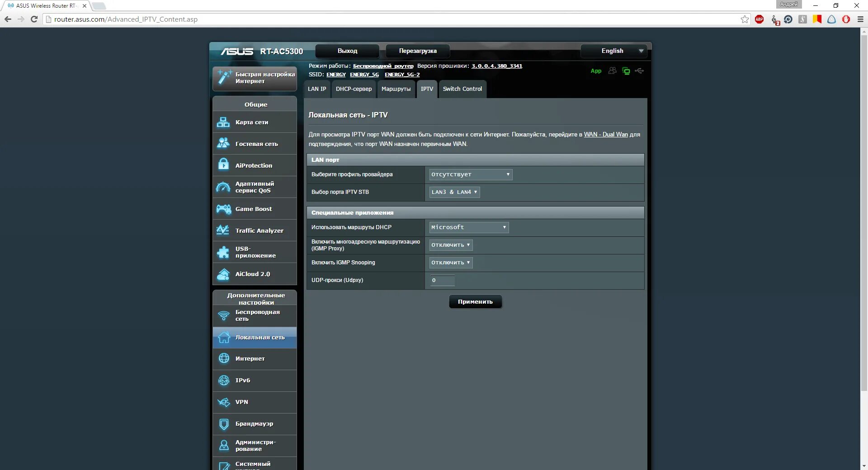Open the System Log (Системный) sidebar item
This screenshot has width=868, height=470.
point(255,465)
